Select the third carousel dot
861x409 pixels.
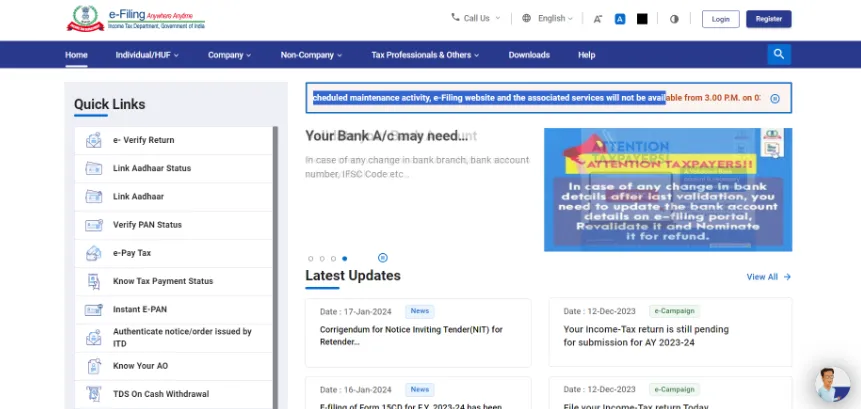(x=333, y=259)
